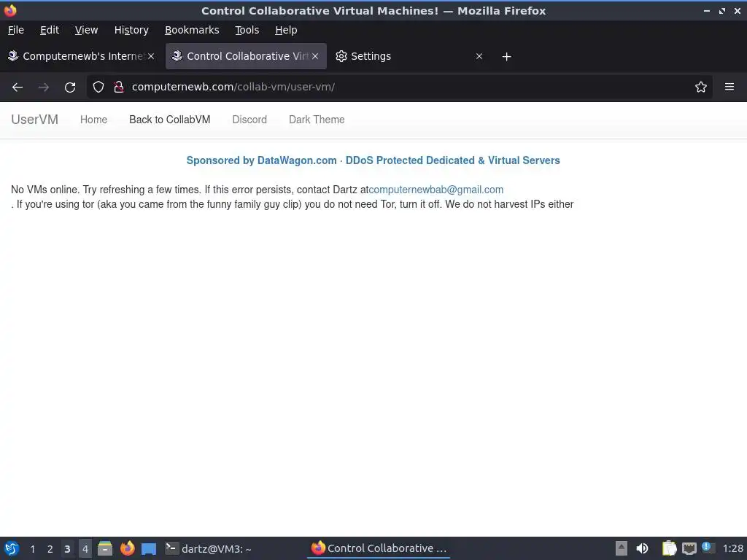Launch the file manager from taskbar
This screenshot has width=747, height=560.
coord(105,548)
